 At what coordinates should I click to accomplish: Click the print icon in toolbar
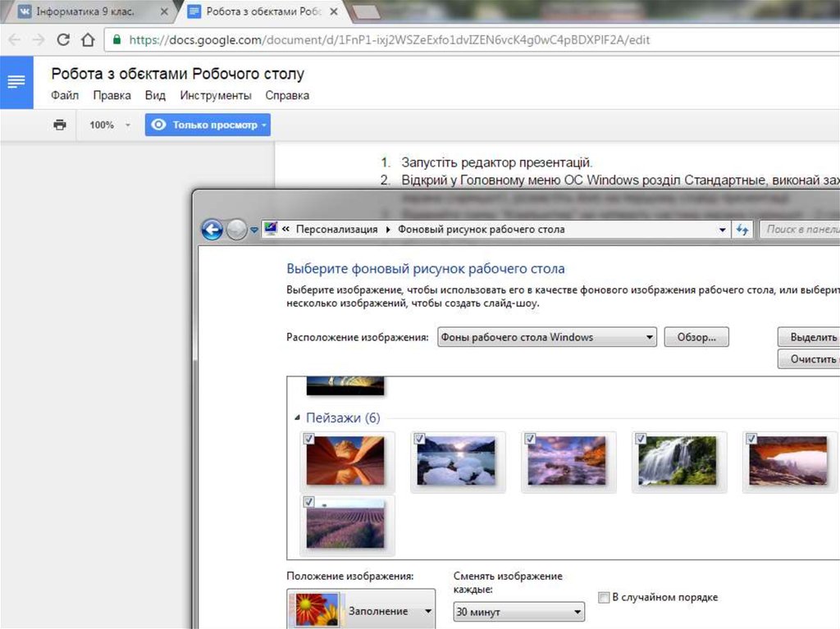pyautogui.click(x=59, y=125)
